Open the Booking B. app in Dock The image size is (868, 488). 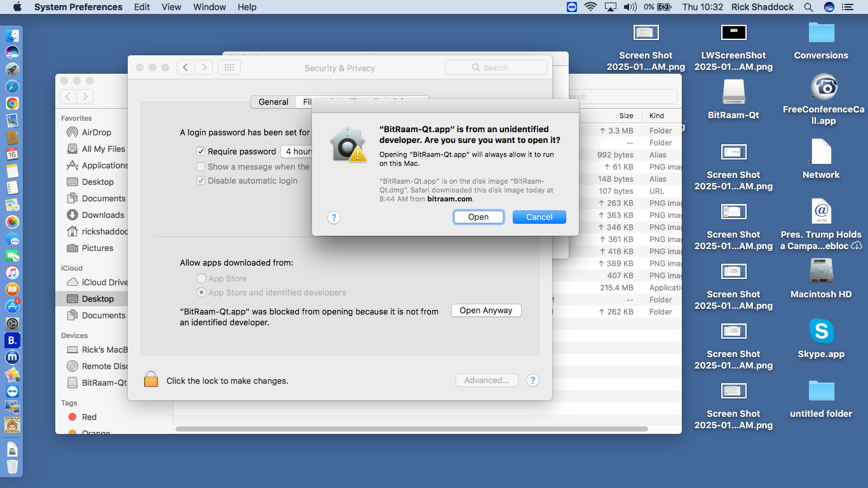pyautogui.click(x=12, y=341)
